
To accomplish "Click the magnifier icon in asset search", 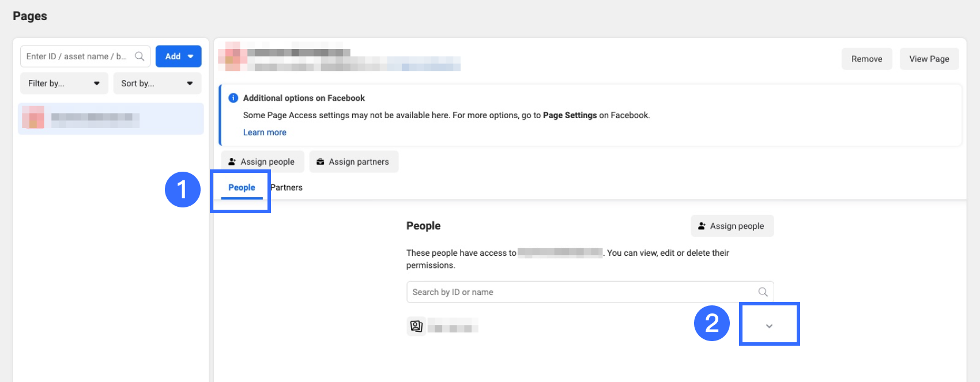I will [140, 56].
